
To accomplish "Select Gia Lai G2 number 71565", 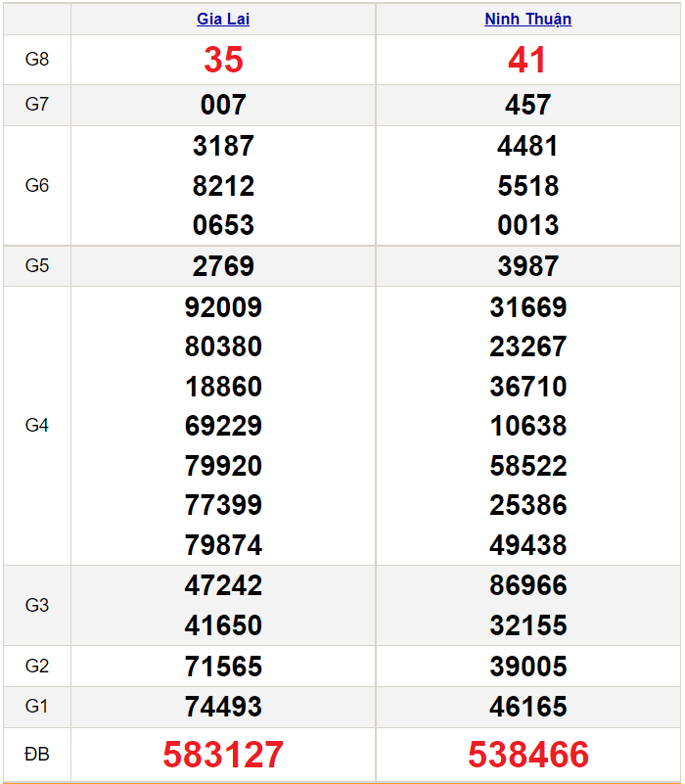I will tap(223, 667).
